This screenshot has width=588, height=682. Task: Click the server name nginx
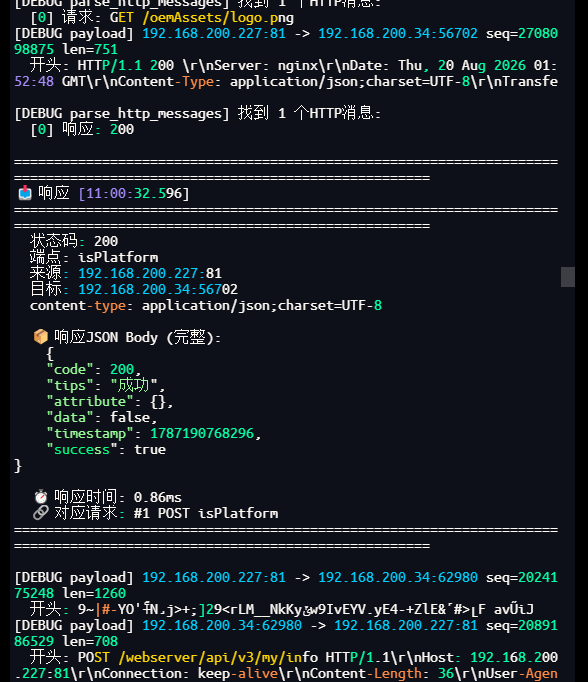tap(298, 66)
